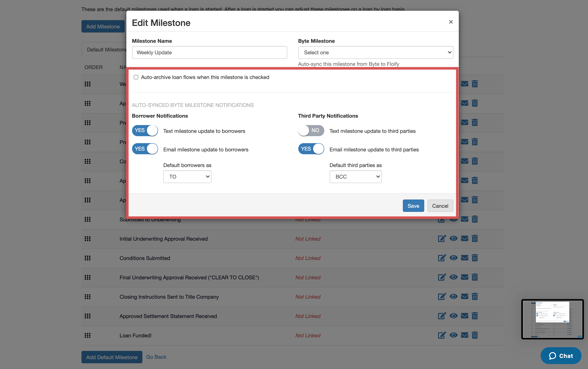Enable text milestone update to third parties
Screen dimensions: 588x369
311,131
